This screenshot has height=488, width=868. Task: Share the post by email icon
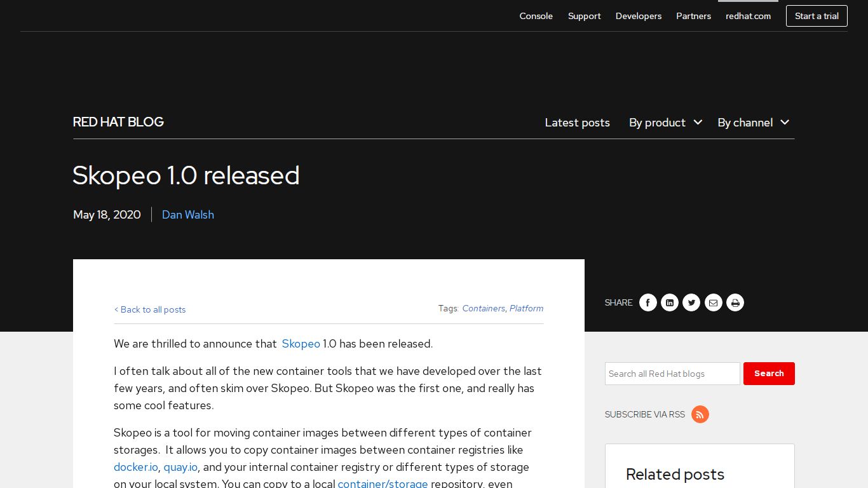pyautogui.click(x=713, y=302)
